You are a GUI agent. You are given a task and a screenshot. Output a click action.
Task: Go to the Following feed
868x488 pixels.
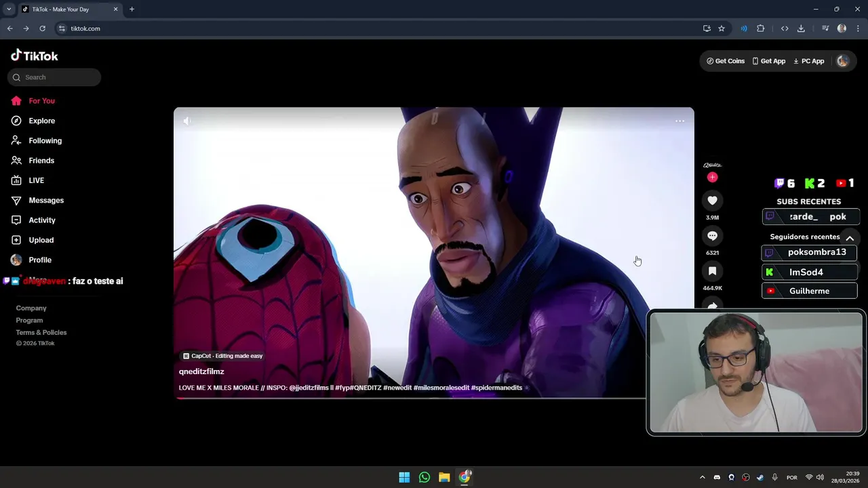(45, 140)
